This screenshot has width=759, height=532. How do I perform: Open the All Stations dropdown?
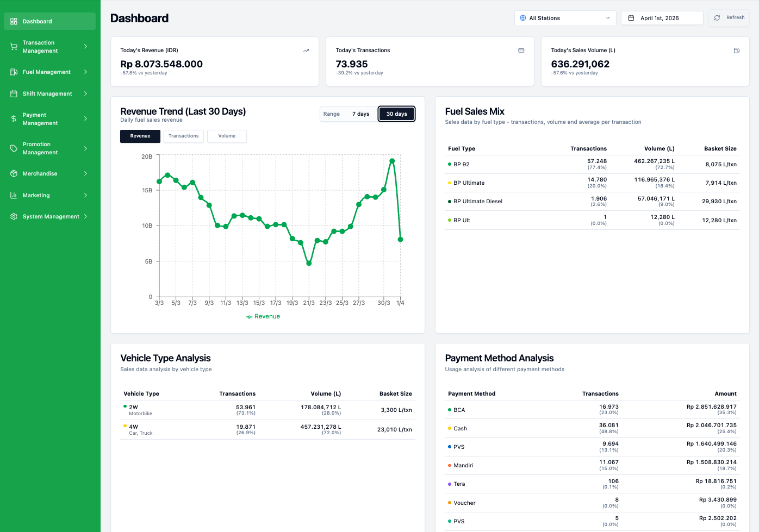pyautogui.click(x=565, y=18)
